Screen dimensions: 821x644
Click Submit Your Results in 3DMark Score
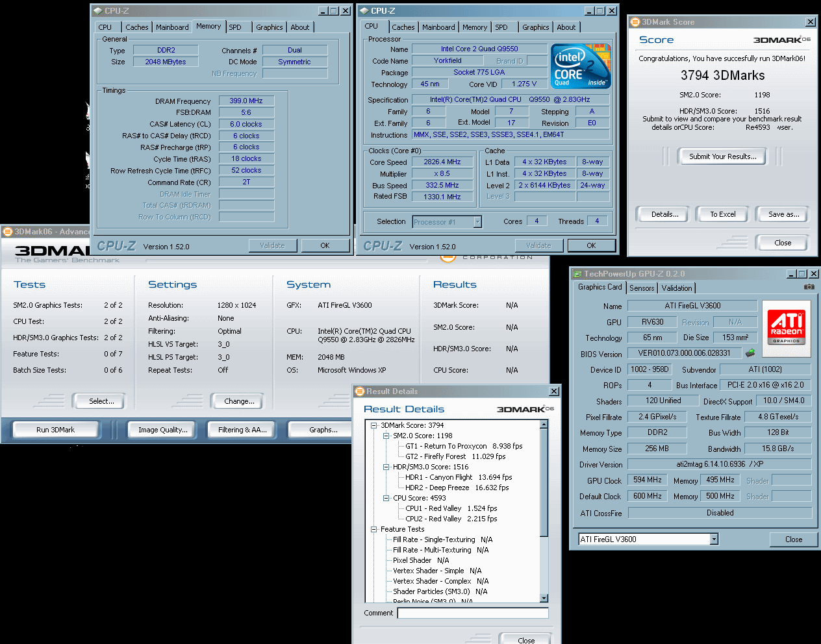722,156
